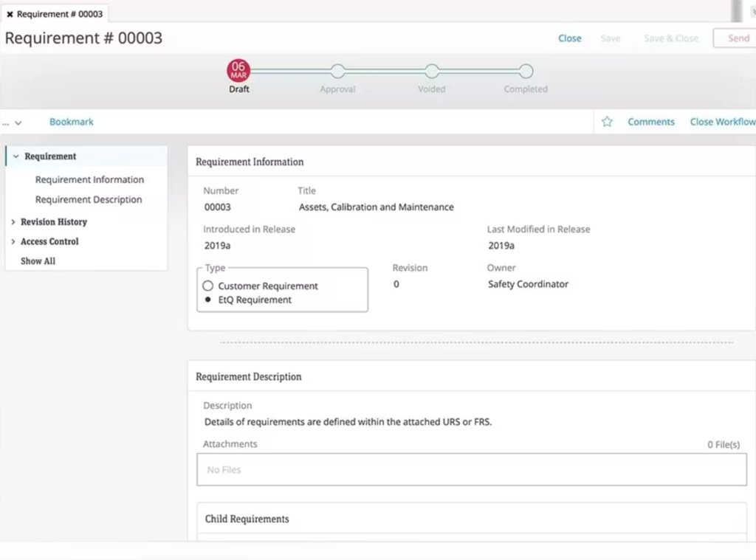Select the Completed stage circle in the workflow
The image size is (756, 560).
click(525, 72)
